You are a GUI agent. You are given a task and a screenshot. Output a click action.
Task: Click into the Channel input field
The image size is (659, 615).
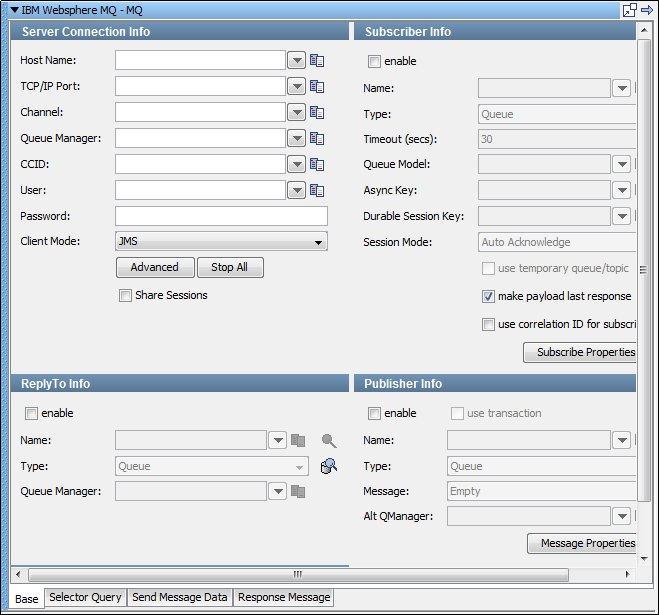pos(200,113)
